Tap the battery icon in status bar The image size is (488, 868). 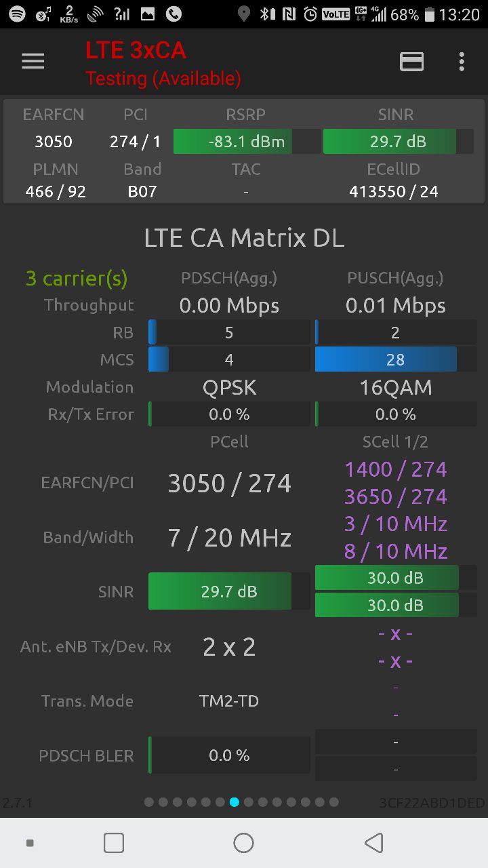click(428, 14)
